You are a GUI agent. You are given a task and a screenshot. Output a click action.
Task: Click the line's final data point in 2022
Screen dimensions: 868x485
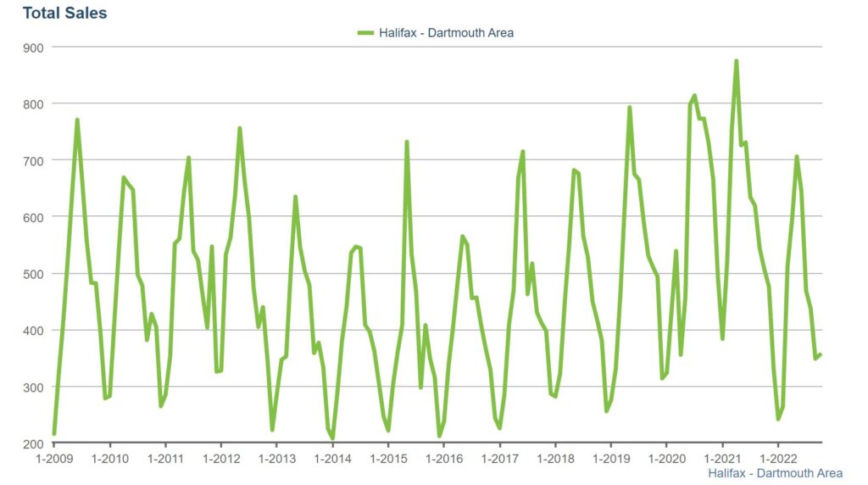coord(821,354)
